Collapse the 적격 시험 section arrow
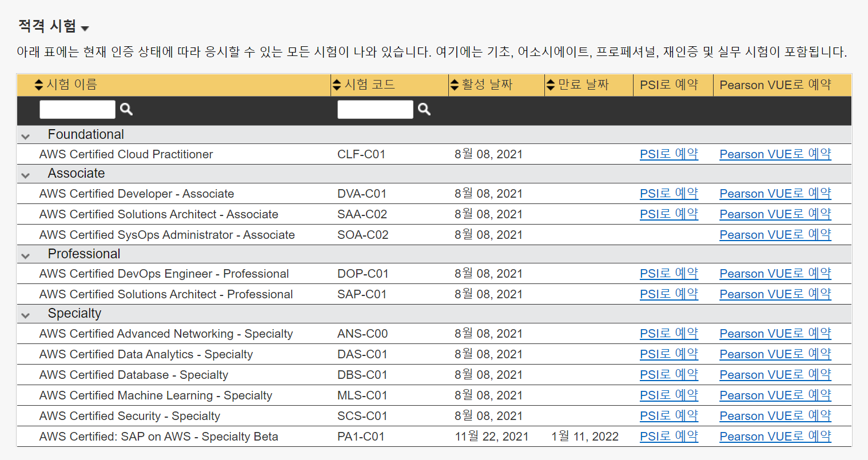 click(85, 29)
